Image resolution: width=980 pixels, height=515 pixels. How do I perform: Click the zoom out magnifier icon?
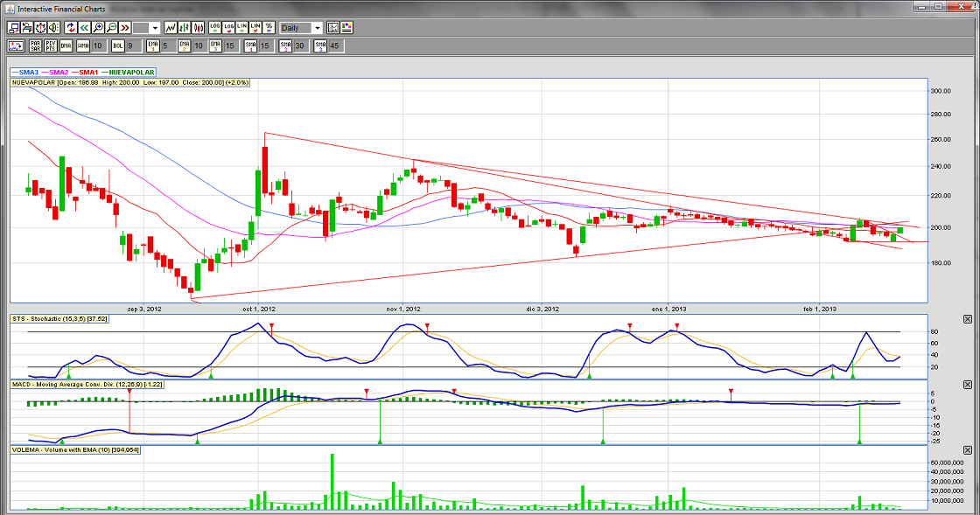(111, 28)
